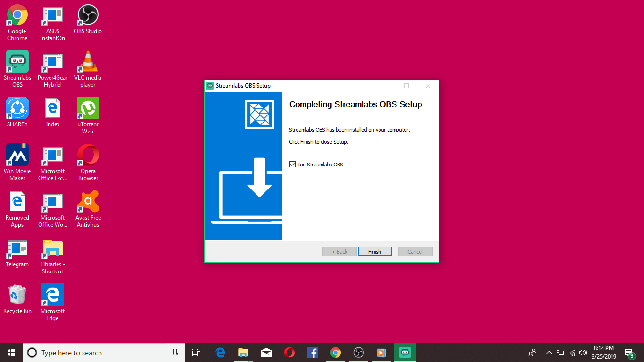Open the Mail app from the taskbar

(x=266, y=353)
